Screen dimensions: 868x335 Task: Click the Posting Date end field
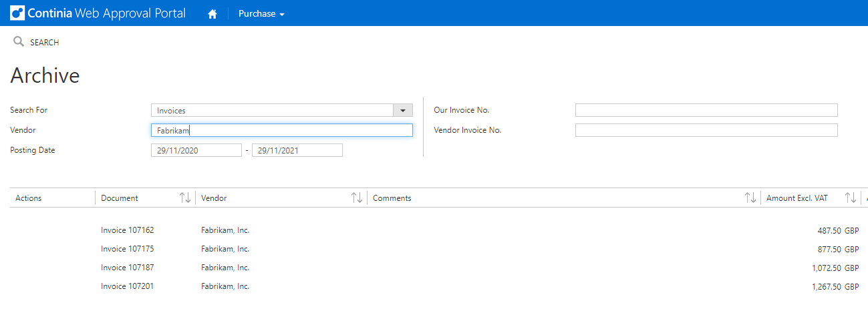click(297, 151)
